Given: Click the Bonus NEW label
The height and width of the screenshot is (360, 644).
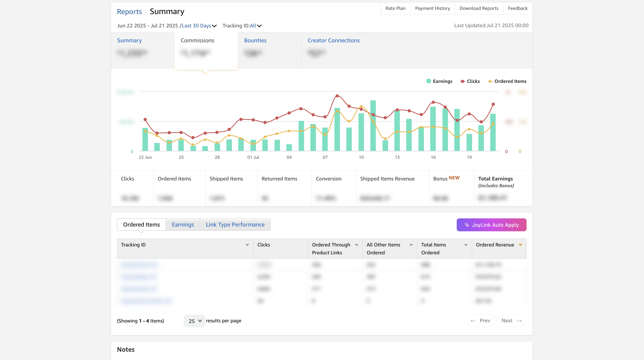Looking at the screenshot, I should pyautogui.click(x=446, y=178).
